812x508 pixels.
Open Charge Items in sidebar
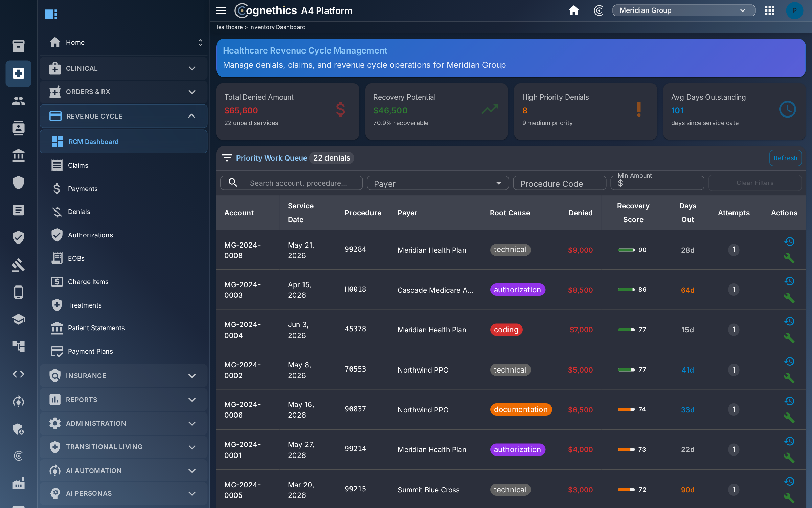click(123, 282)
